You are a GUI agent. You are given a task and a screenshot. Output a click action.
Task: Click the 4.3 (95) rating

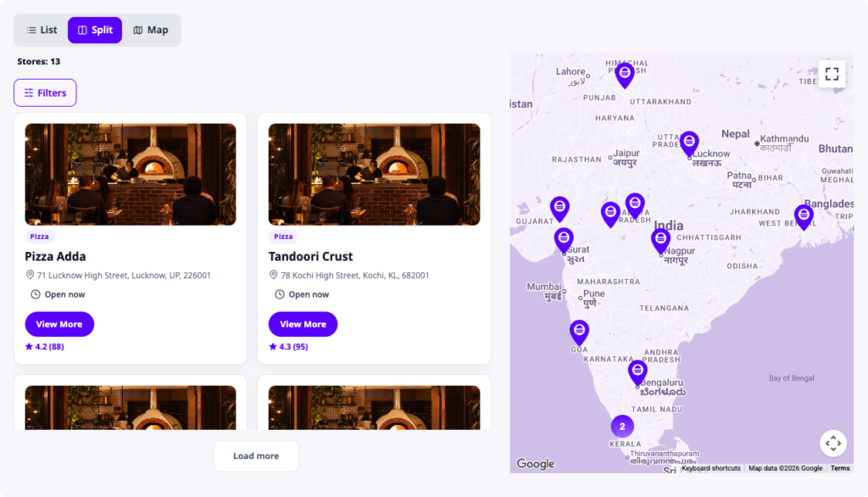click(288, 347)
